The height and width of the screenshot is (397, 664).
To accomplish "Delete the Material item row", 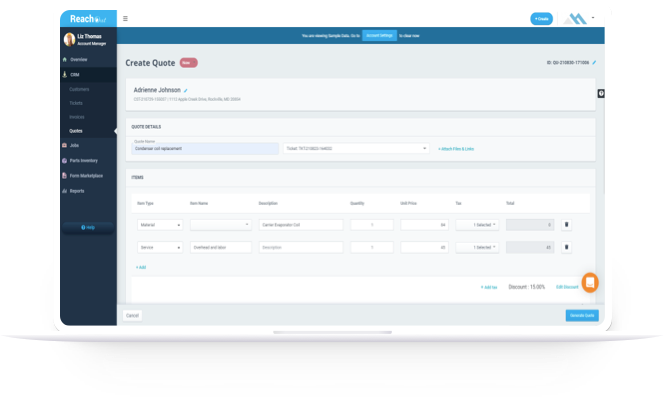I will coord(566,225).
